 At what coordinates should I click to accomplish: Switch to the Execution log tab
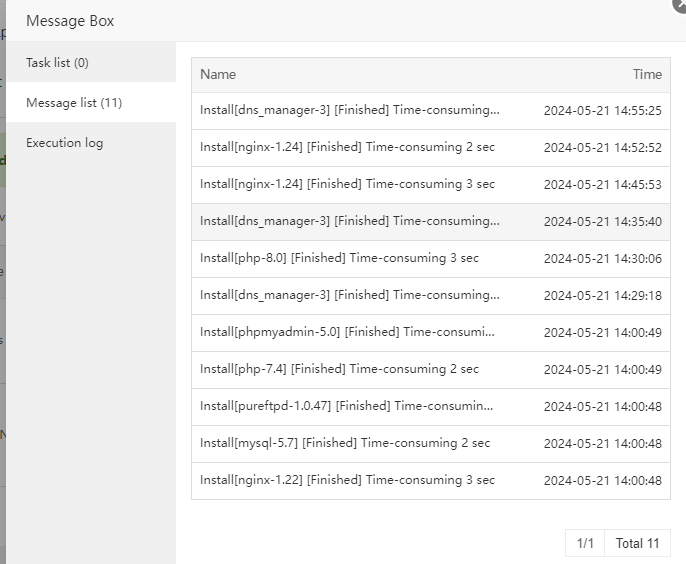(x=64, y=143)
